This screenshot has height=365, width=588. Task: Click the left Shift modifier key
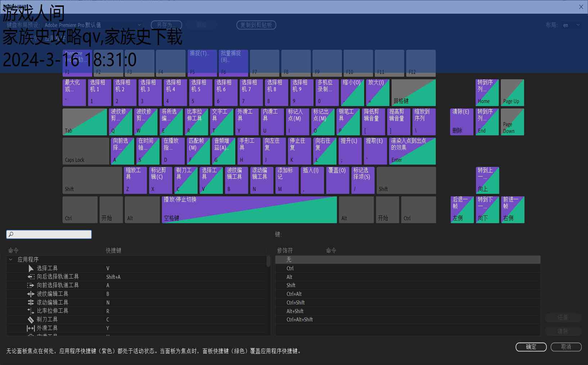pos(92,180)
